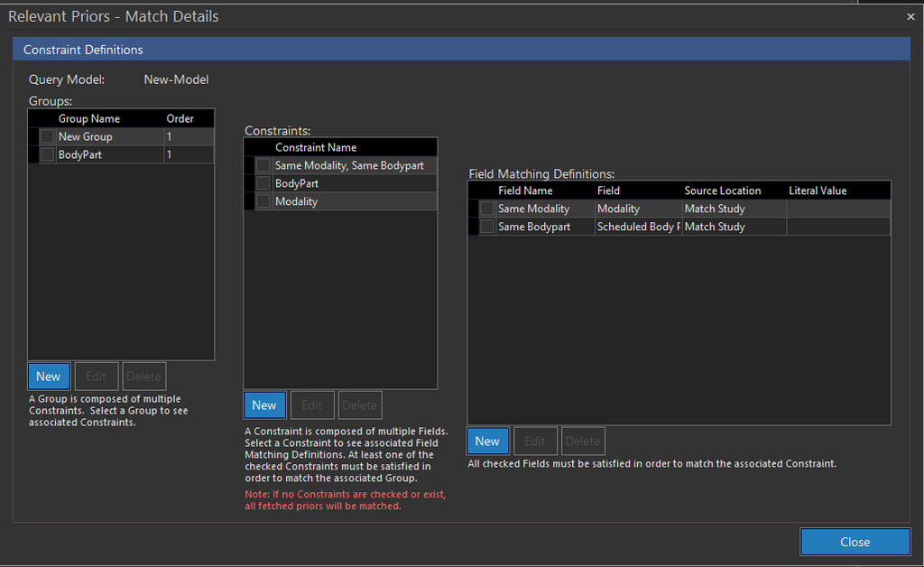Sort groups by Group Name header
Image resolution: width=924 pixels, height=567 pixels.
[x=89, y=118]
